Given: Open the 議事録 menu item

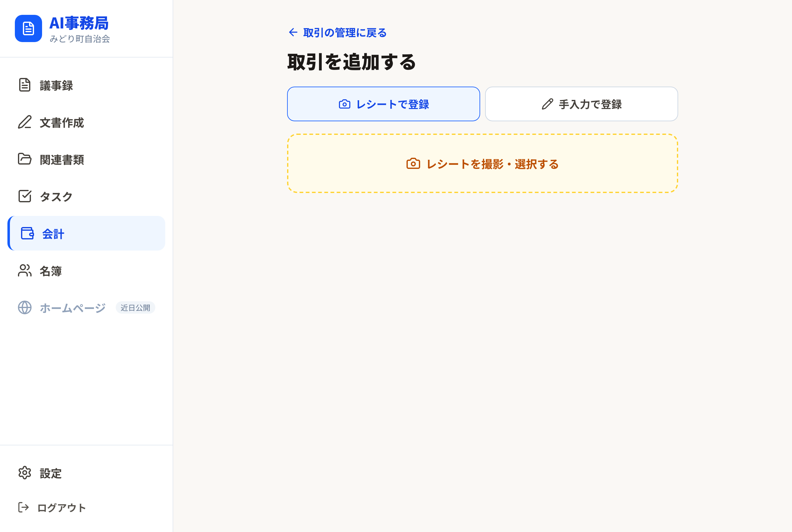Looking at the screenshot, I should point(86,85).
